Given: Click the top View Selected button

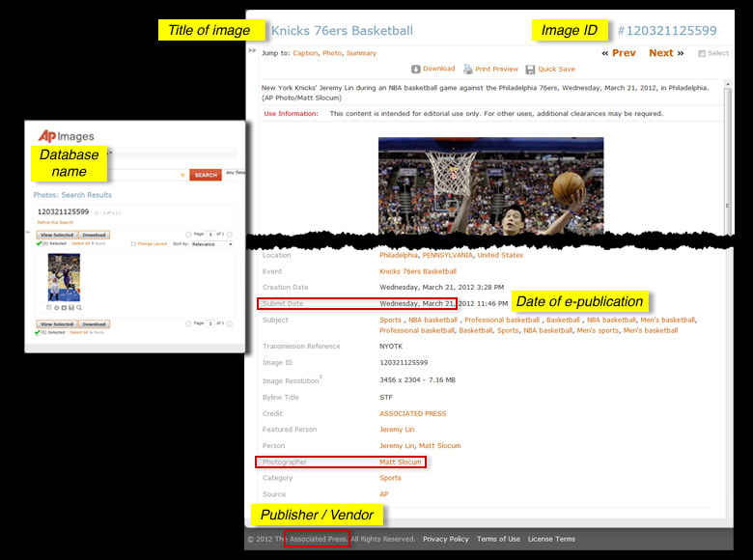Looking at the screenshot, I should [56, 235].
